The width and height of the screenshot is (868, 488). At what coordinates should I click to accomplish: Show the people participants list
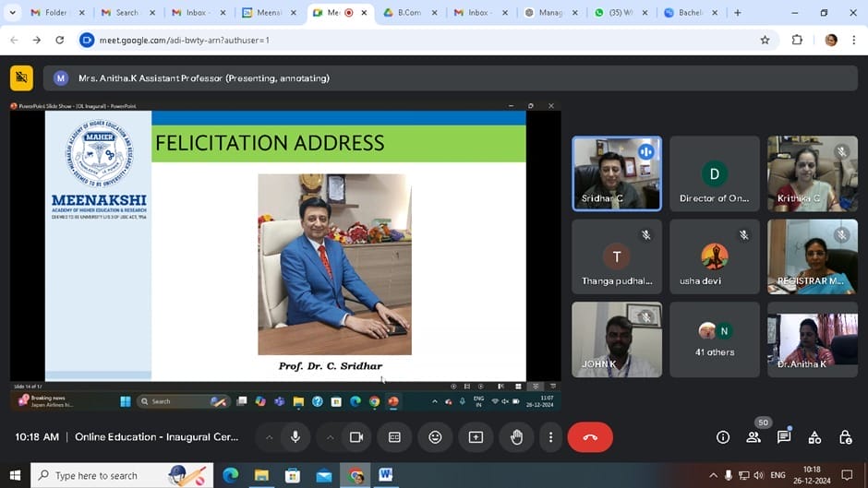point(753,437)
